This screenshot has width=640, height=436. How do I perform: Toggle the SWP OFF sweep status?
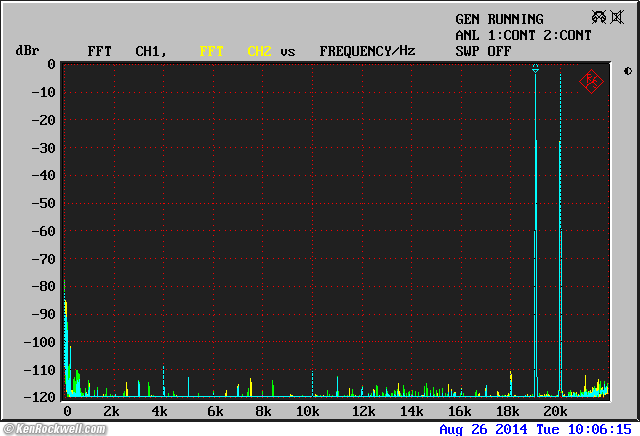coord(483,50)
